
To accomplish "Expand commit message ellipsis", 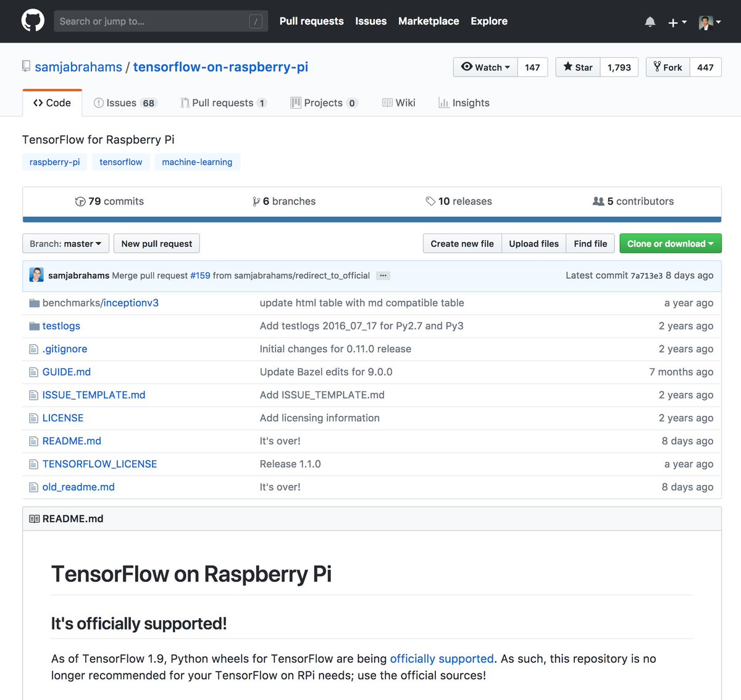I will (383, 276).
